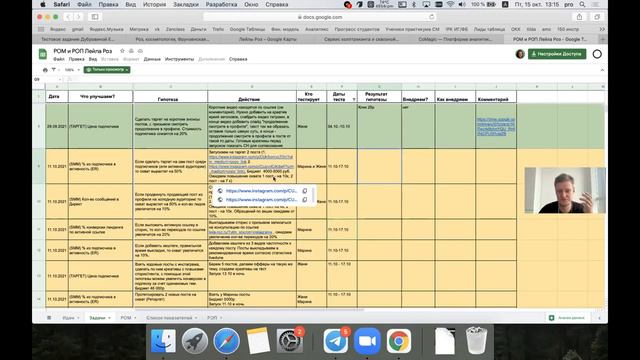Open Spotlight search in menu bar
Viewport: 640px width, 360px height.
click(x=582, y=4)
